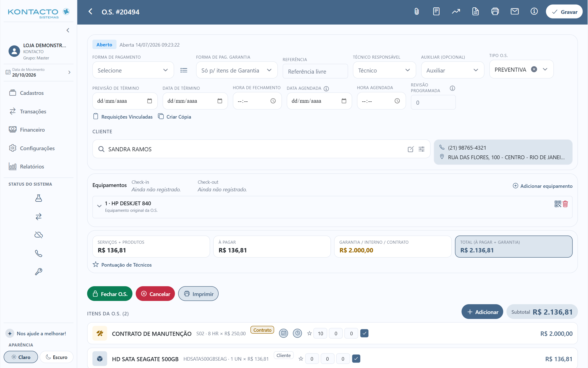The height and width of the screenshot is (368, 588).
Task: Open payment list icon beside Forma de Pagamento
Action: click(x=184, y=70)
